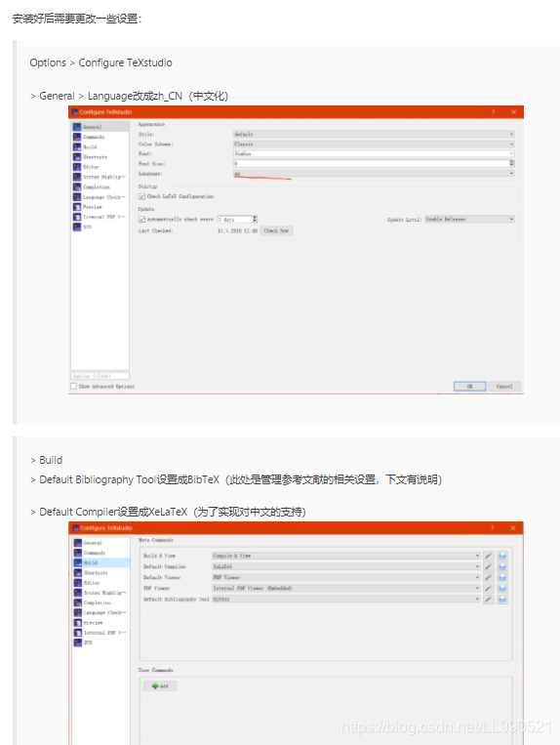
Task: Click Last Checked date 17.7.2018 12:49 text
Action: pos(237,230)
